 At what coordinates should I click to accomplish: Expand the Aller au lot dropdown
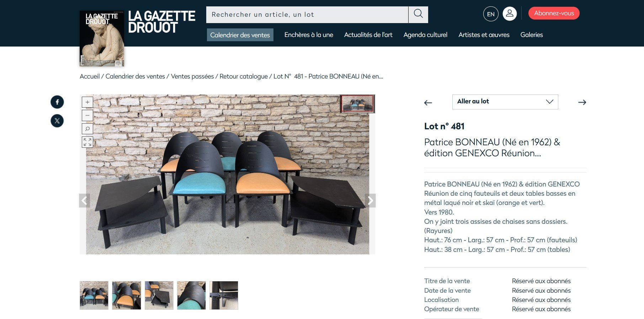[x=505, y=102]
